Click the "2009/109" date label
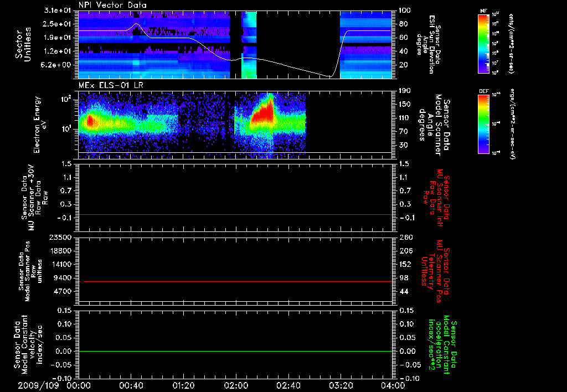The height and width of the screenshot is (392, 567). coord(38,385)
